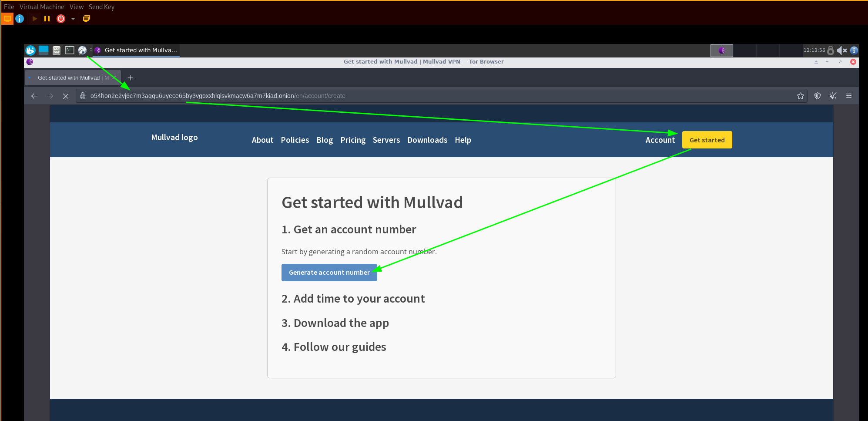Click the blue info tray icon
868x421 pixels.
click(854, 51)
